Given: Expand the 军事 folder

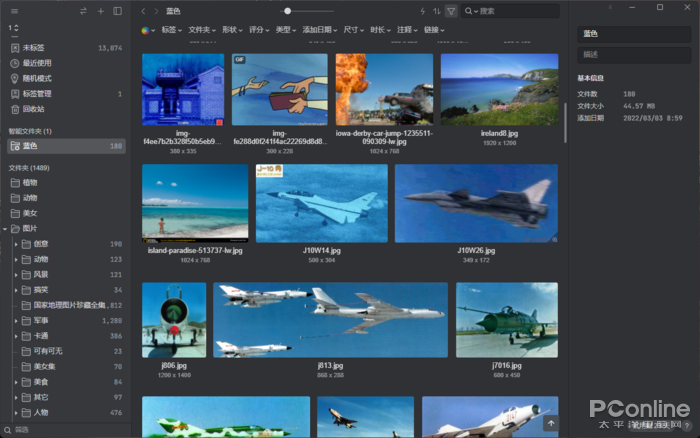Looking at the screenshot, I should pos(16,320).
